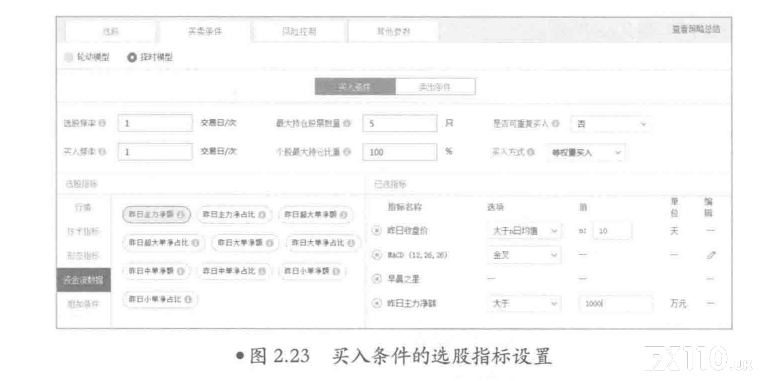778x381 pixels.
Task: Focus the 买入频率 input field
Action: (155, 152)
